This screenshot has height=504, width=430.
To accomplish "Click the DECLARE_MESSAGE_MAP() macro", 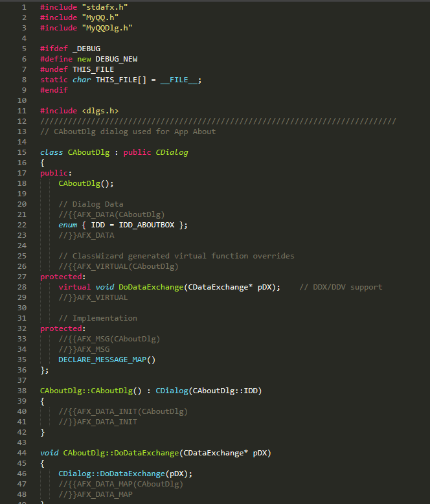I will coord(107,360).
